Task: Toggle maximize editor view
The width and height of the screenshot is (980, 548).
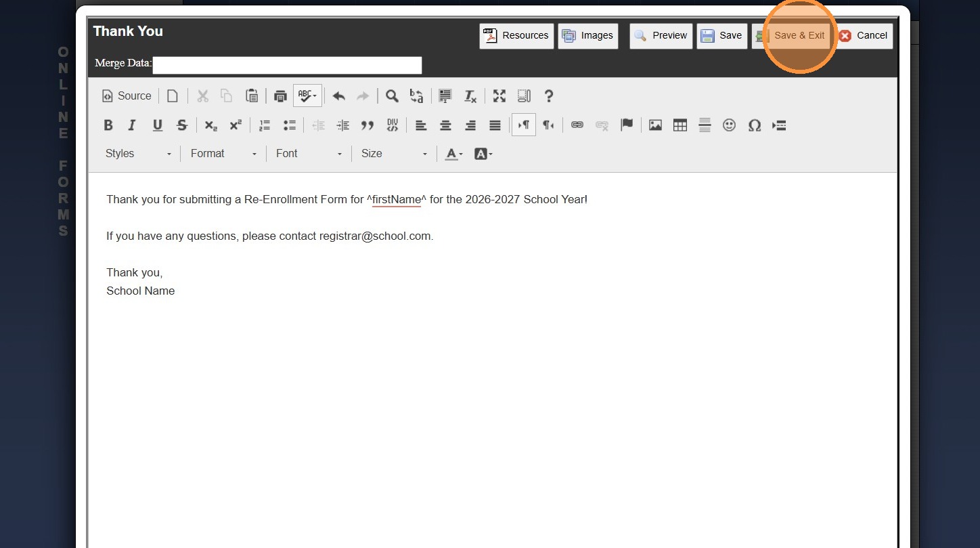Action: [x=499, y=96]
